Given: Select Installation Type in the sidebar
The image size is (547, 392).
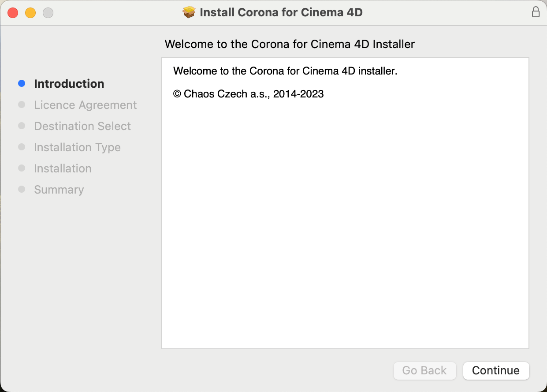Looking at the screenshot, I should pyautogui.click(x=77, y=147).
